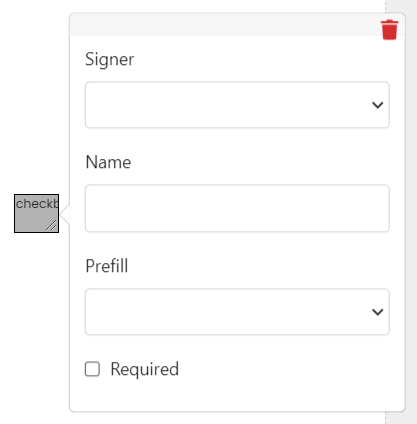
Task: Click the chevron arrow in the Prefill select
Action: pyautogui.click(x=377, y=312)
